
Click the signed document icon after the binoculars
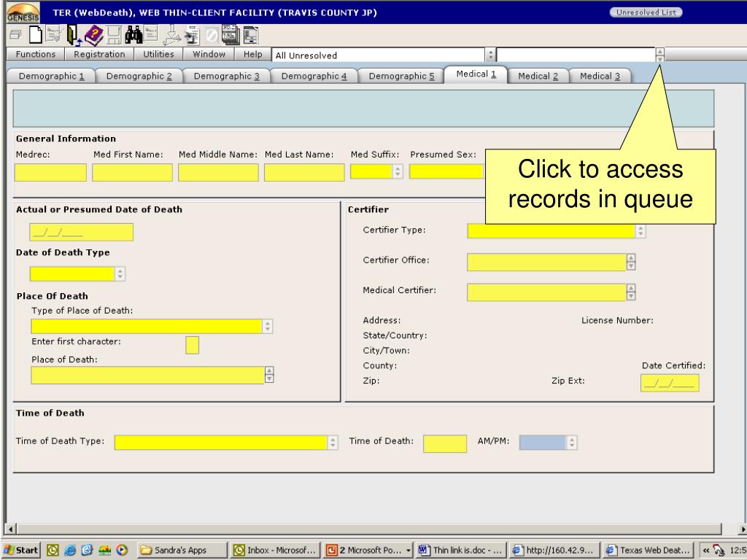click(x=152, y=34)
